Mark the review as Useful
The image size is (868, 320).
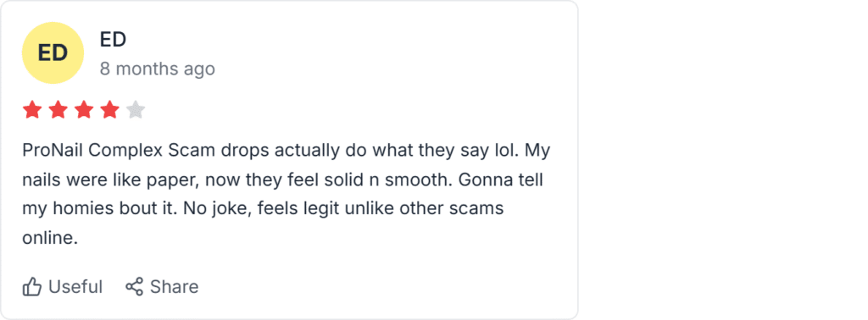(x=63, y=287)
